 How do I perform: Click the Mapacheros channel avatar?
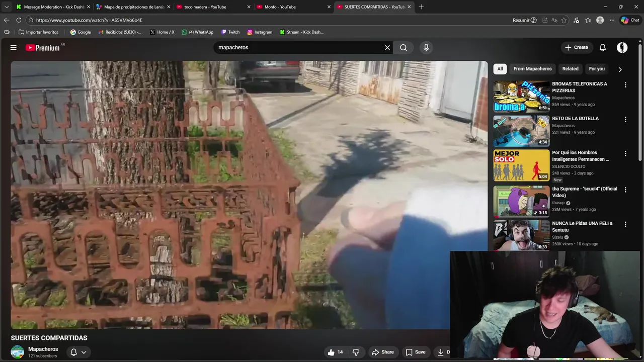point(18,352)
